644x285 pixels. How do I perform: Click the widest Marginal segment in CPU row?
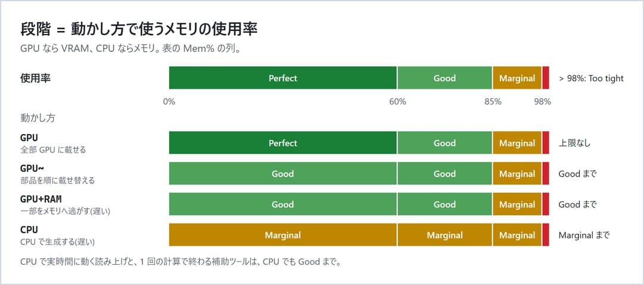click(x=282, y=235)
